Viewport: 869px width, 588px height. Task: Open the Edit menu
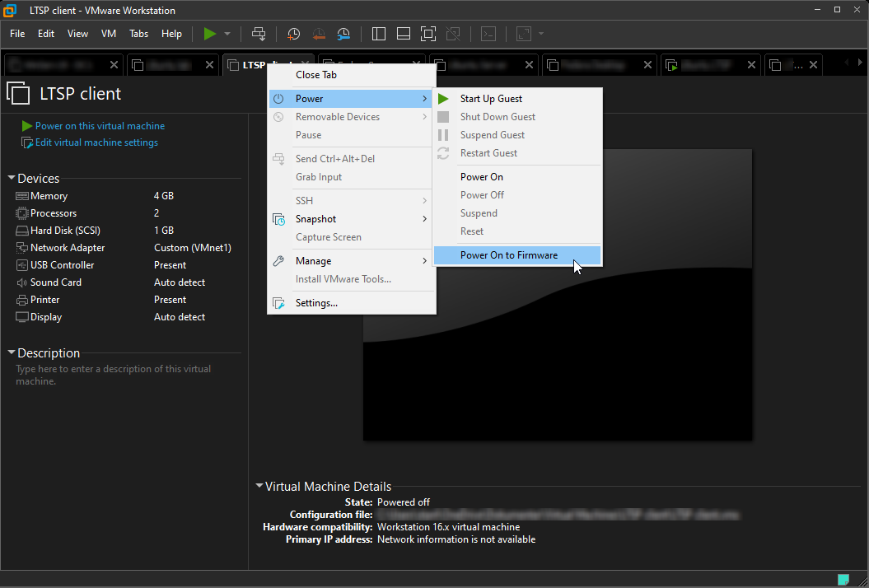[46, 34]
